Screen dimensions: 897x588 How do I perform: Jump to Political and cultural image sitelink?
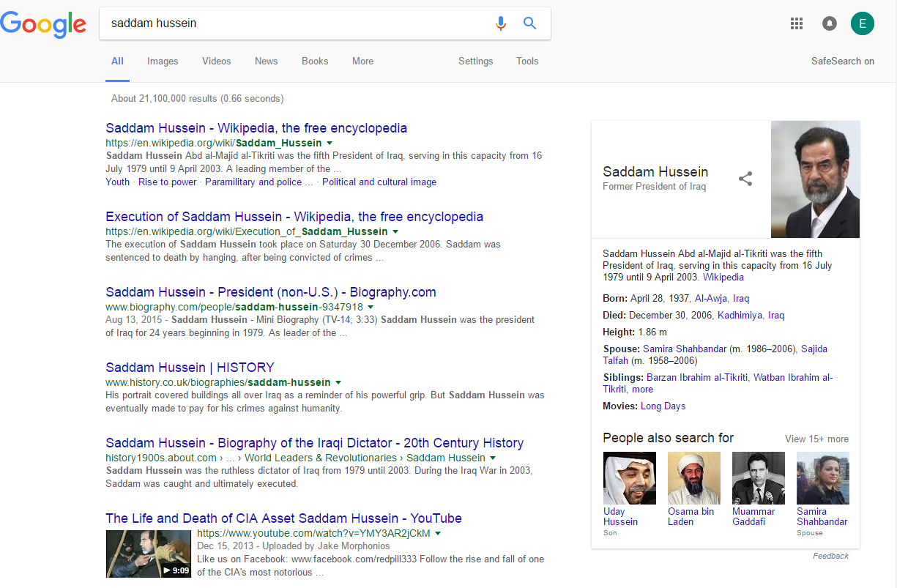tap(379, 182)
